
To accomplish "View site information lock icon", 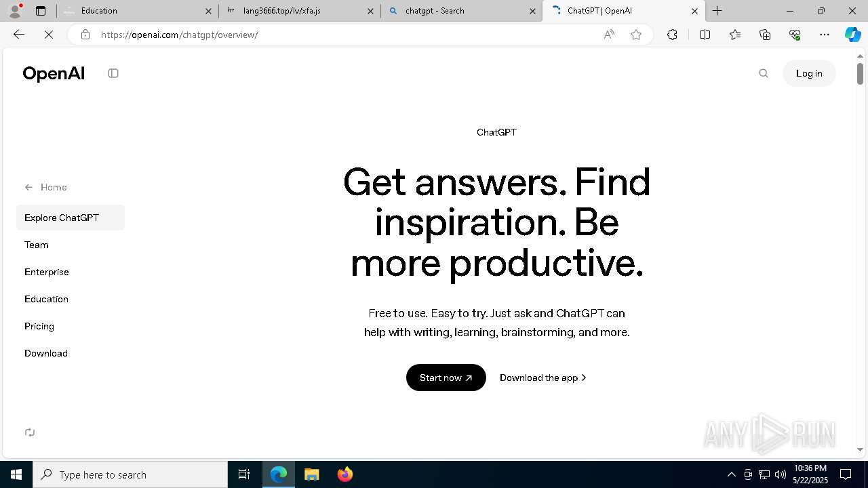I will [85, 35].
